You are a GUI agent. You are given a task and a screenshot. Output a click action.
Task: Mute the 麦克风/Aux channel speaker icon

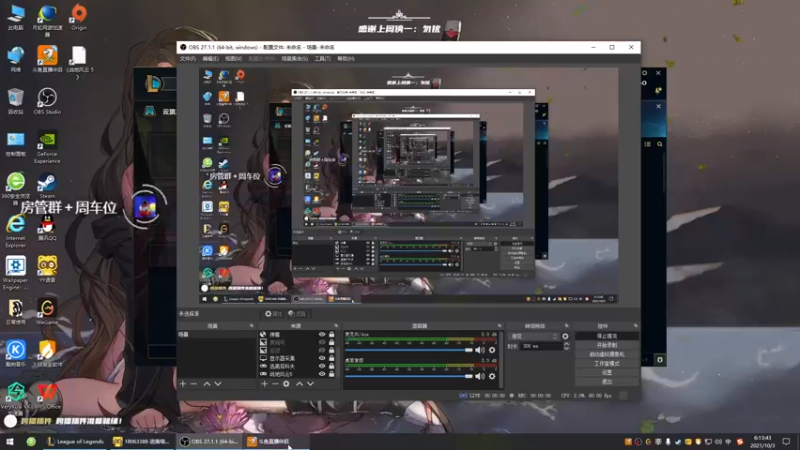(x=480, y=350)
